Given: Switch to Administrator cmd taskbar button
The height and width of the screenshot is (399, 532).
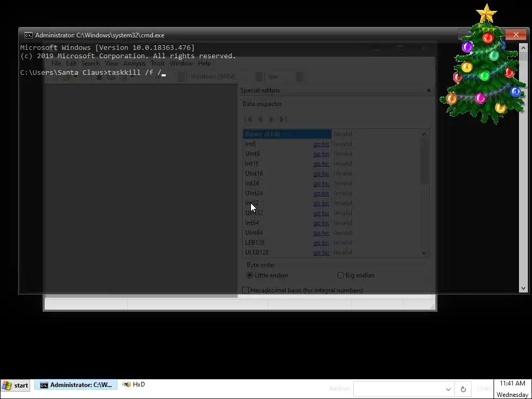Looking at the screenshot, I should point(76,385).
